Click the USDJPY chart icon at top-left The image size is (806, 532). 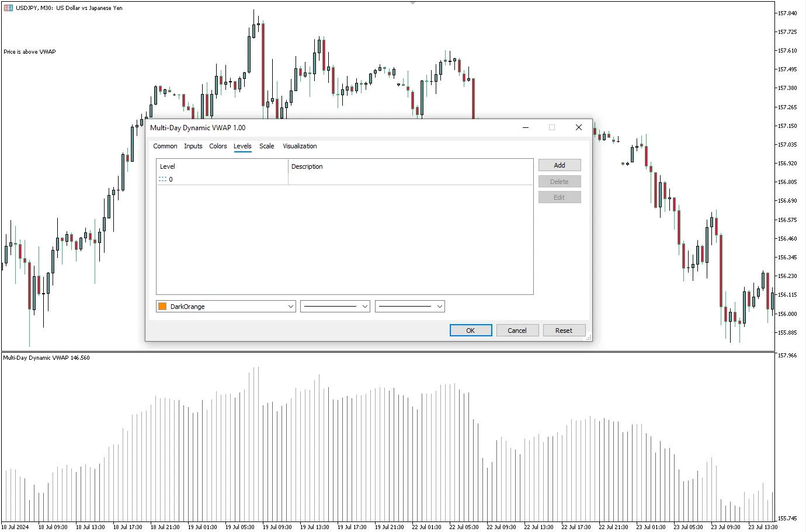click(x=8, y=8)
